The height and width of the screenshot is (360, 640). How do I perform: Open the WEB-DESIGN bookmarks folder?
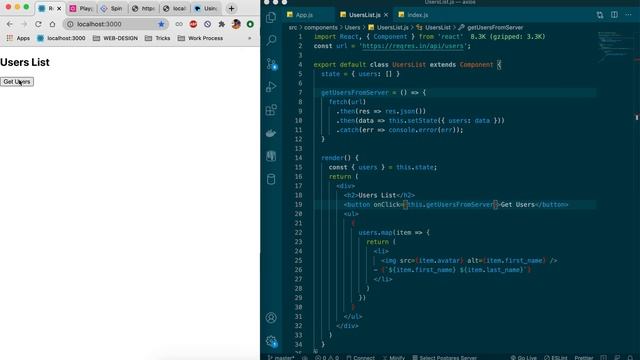[x=116, y=38]
